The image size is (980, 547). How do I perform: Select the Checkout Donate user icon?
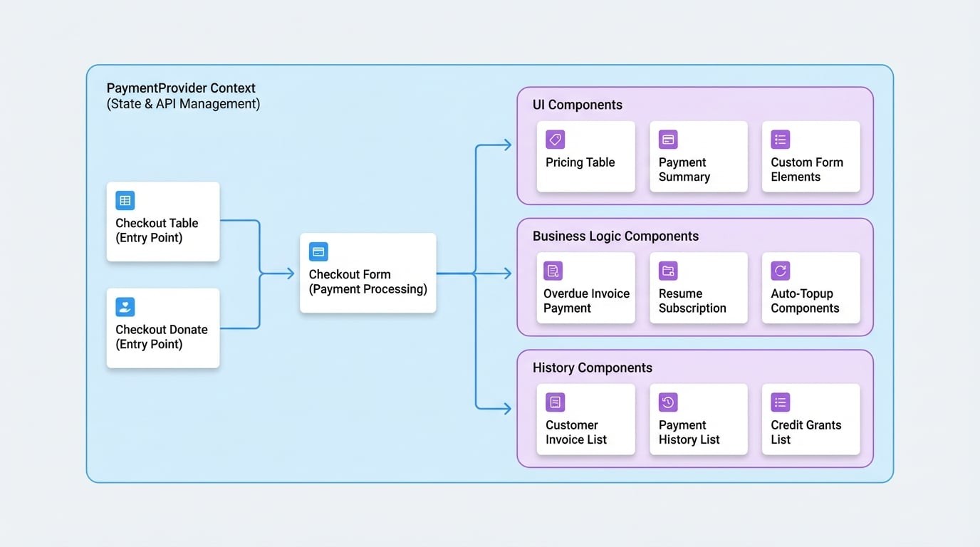click(x=125, y=306)
